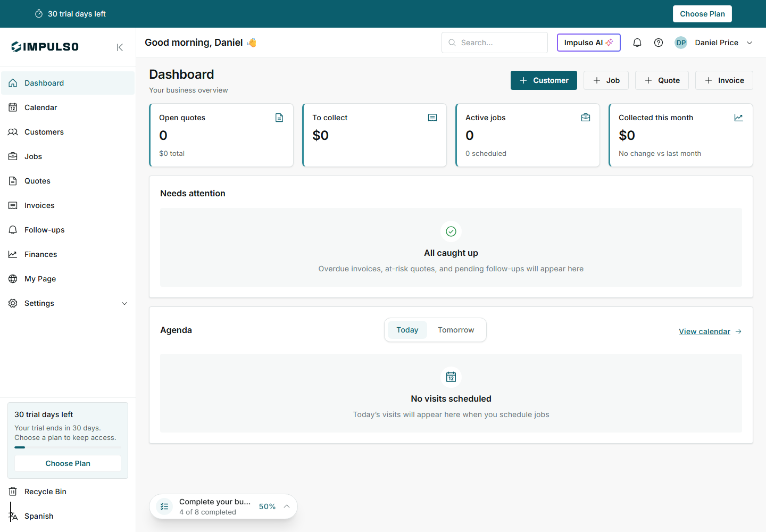Click the 50% completion value
Viewport: 766px width, 532px height.
click(267, 506)
